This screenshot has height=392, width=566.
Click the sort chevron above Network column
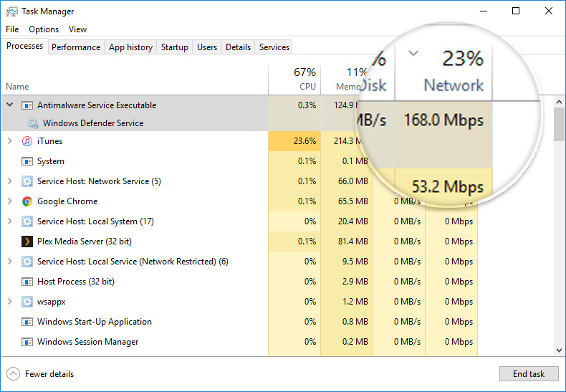(413, 54)
